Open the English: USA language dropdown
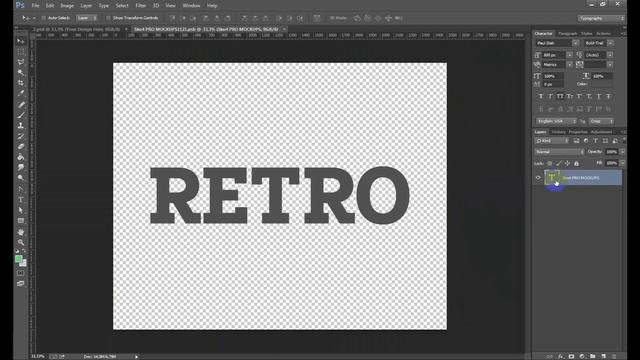The image size is (640, 360). (x=556, y=121)
